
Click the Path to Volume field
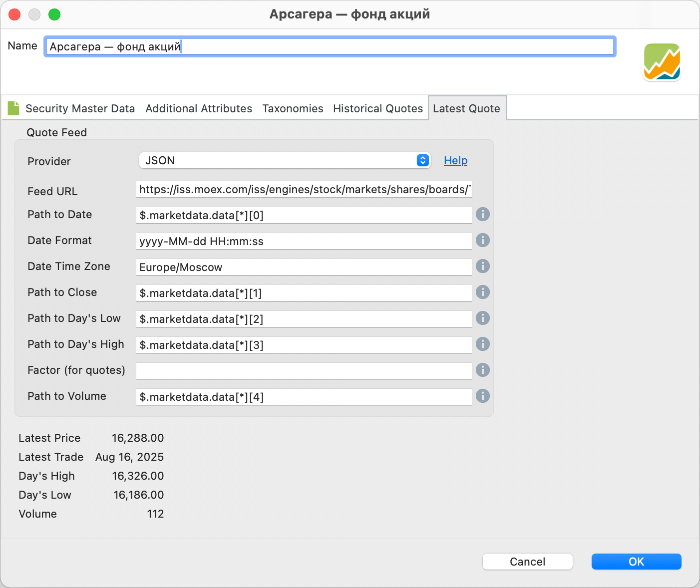[x=304, y=397]
